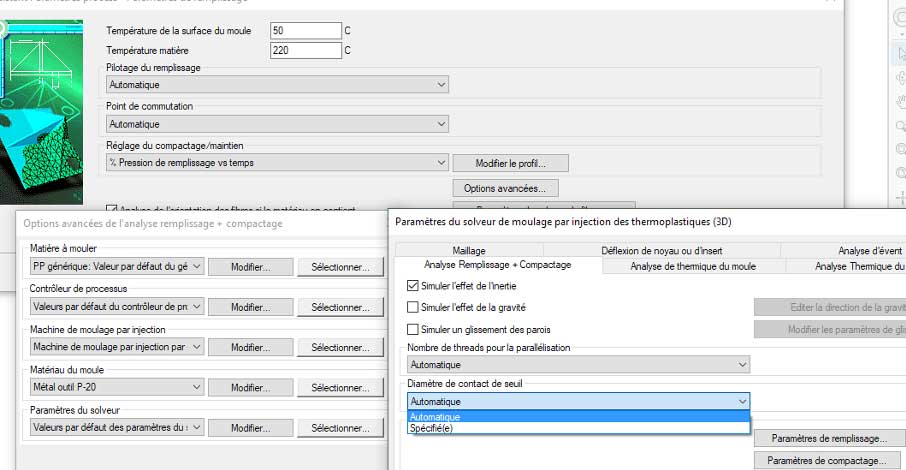Image resolution: width=906 pixels, height=470 pixels.
Task: Open the Analyse de thermique du moule tab
Action: [692, 266]
